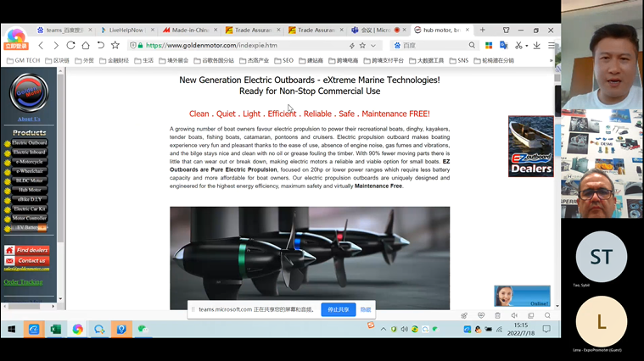Show hidden system tray icons
This screenshot has height=361, width=644.
383,329
